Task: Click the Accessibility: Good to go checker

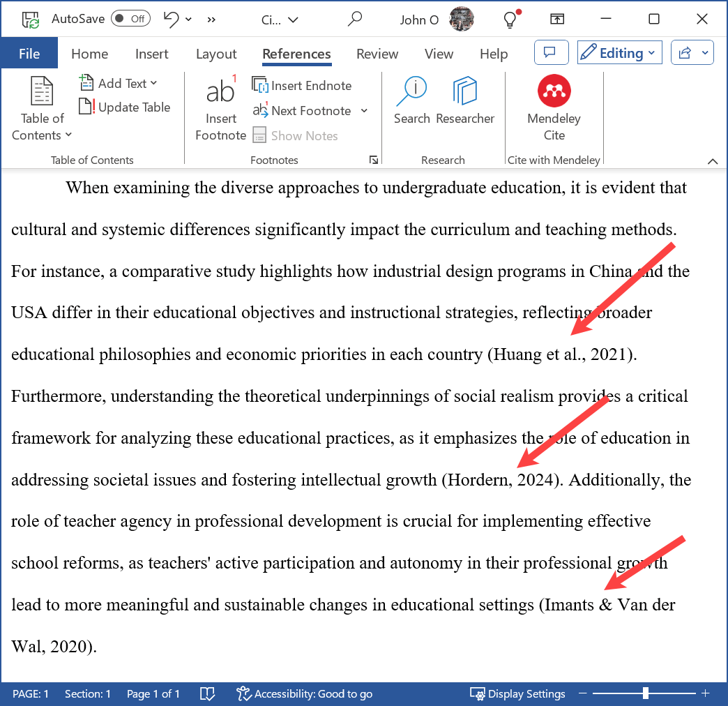Action: pos(304,693)
